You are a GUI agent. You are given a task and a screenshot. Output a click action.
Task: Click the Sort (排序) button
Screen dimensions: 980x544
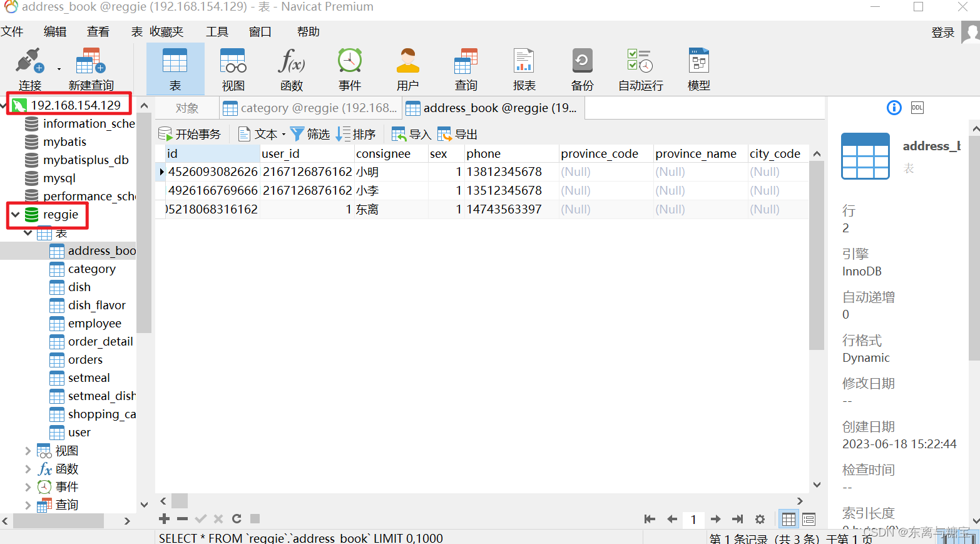[x=356, y=134]
